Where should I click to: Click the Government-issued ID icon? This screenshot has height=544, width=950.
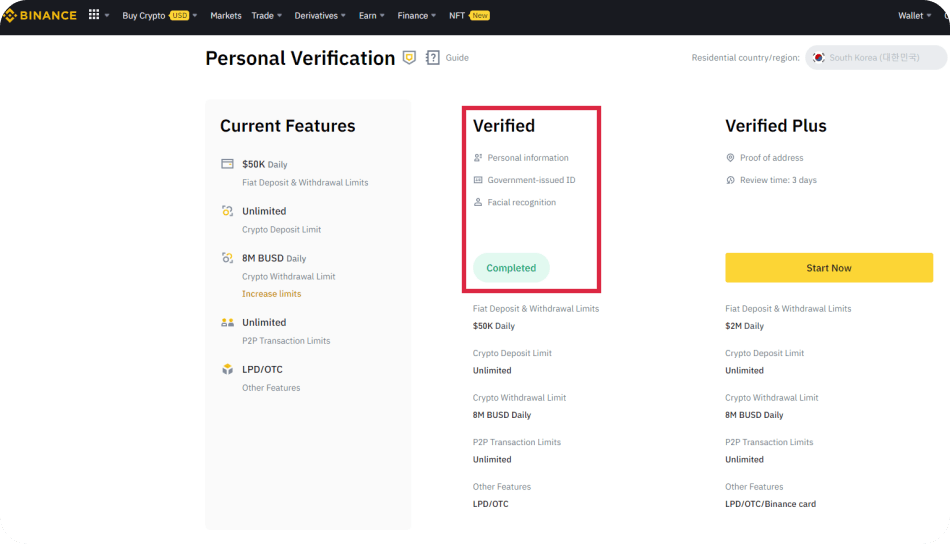[x=478, y=180]
